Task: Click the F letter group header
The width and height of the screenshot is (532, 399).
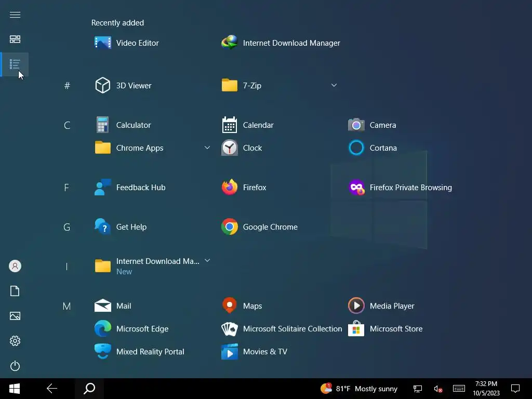Action: point(67,188)
